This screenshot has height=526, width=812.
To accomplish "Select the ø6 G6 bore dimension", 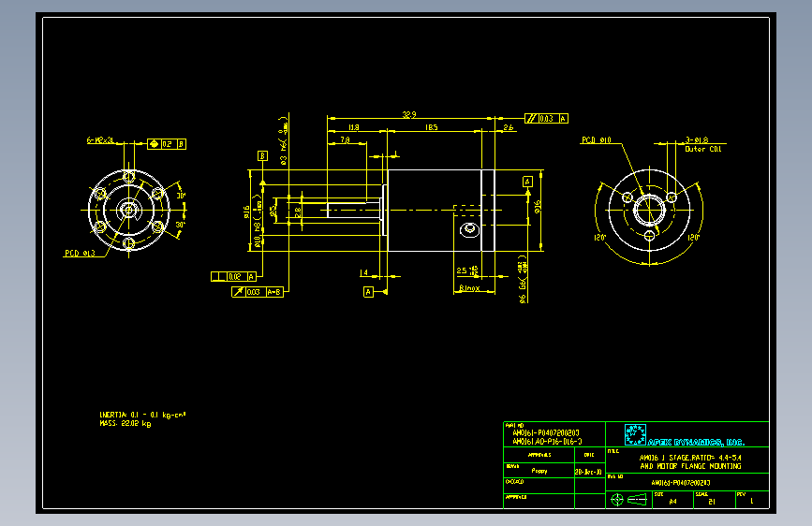I will 523,279.
